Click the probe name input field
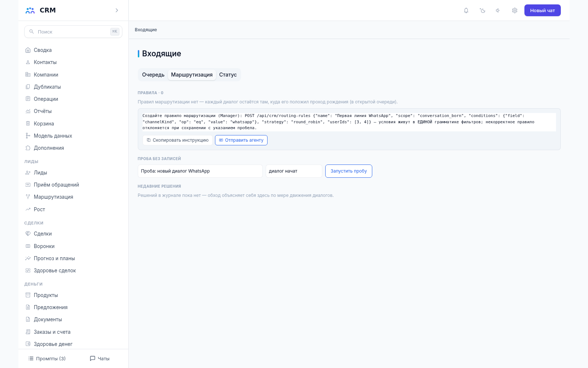The width and height of the screenshot is (588, 368). 200,171
